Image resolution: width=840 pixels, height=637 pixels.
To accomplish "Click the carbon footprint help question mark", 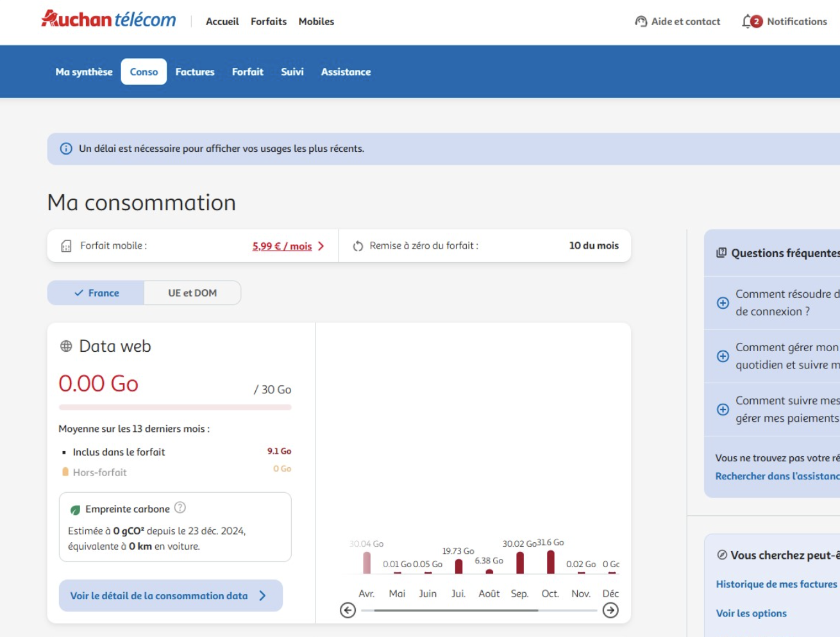I will (x=180, y=508).
